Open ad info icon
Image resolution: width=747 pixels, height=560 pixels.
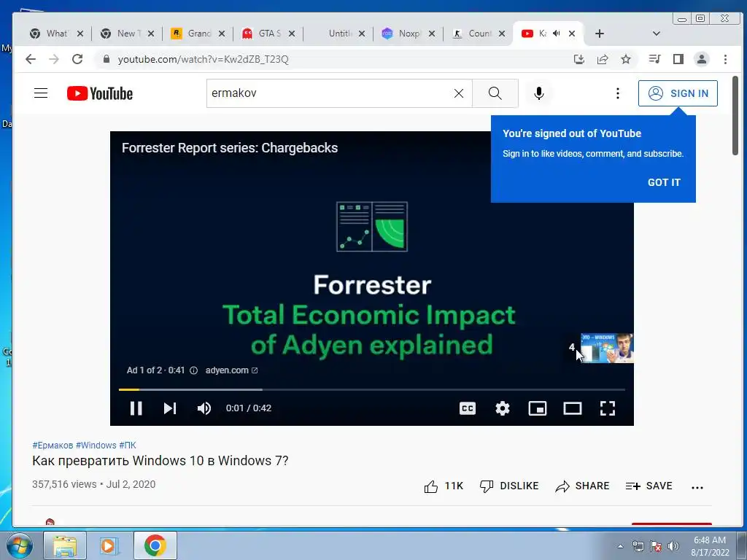click(x=193, y=370)
